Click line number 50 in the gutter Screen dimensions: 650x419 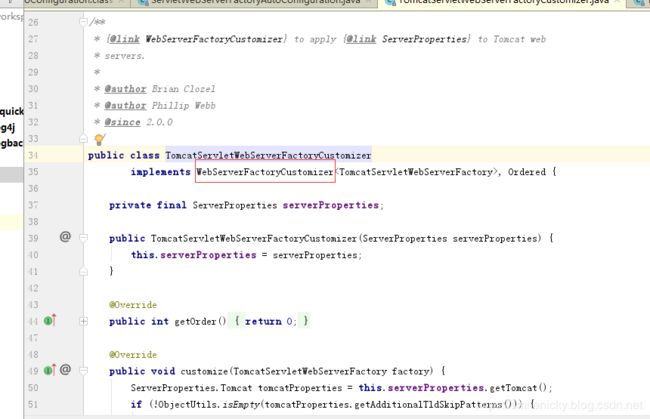point(33,388)
